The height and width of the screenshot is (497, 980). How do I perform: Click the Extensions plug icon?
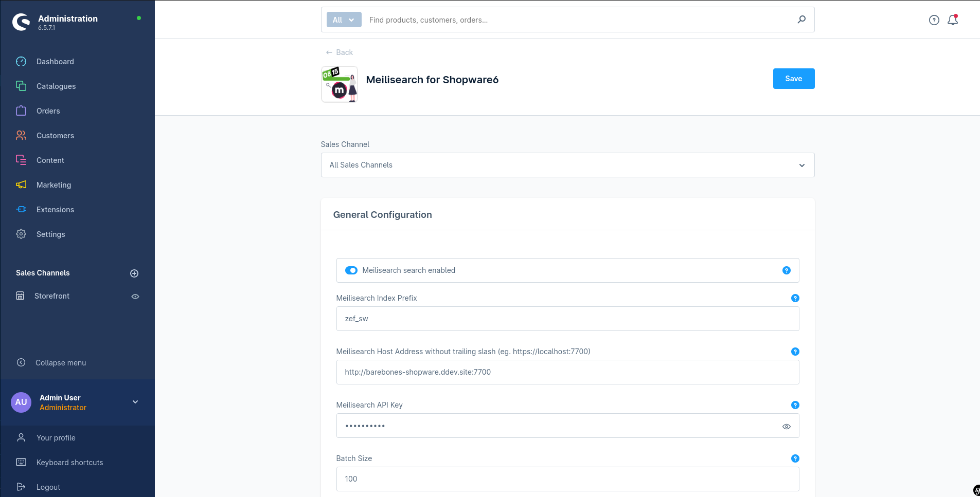point(21,210)
